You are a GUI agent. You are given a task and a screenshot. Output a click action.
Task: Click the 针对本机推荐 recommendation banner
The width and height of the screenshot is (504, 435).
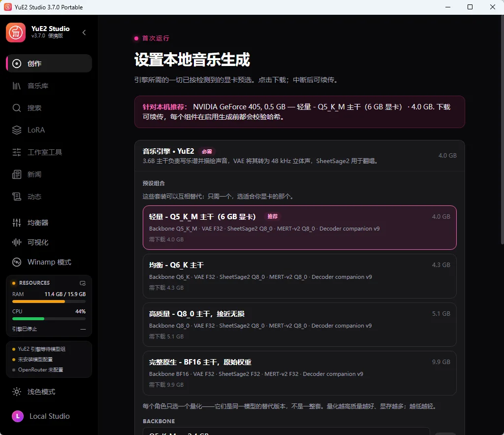(300, 112)
